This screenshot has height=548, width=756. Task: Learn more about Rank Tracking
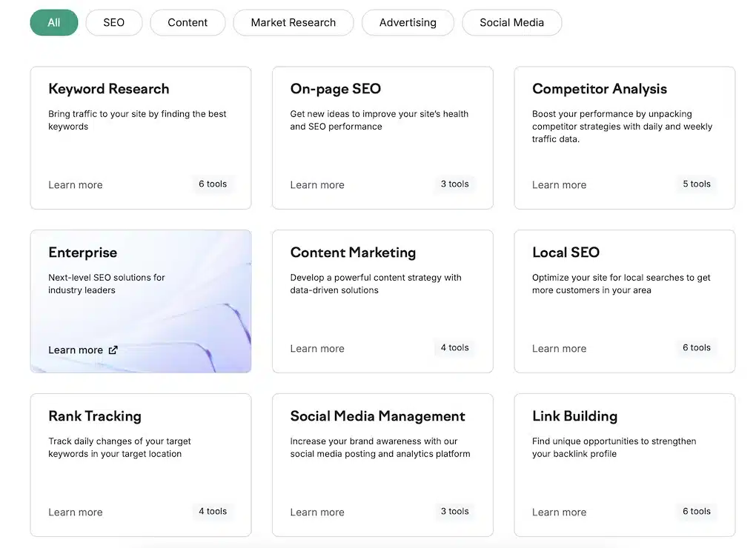point(75,512)
